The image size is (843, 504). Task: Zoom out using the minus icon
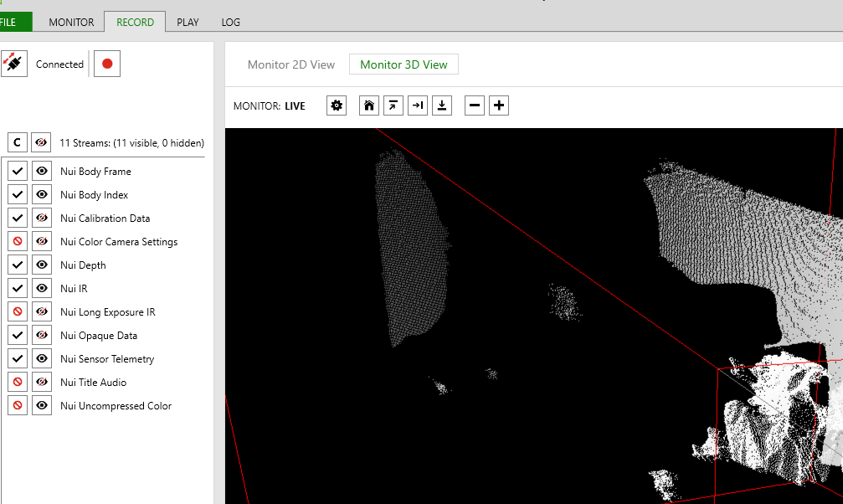point(474,105)
